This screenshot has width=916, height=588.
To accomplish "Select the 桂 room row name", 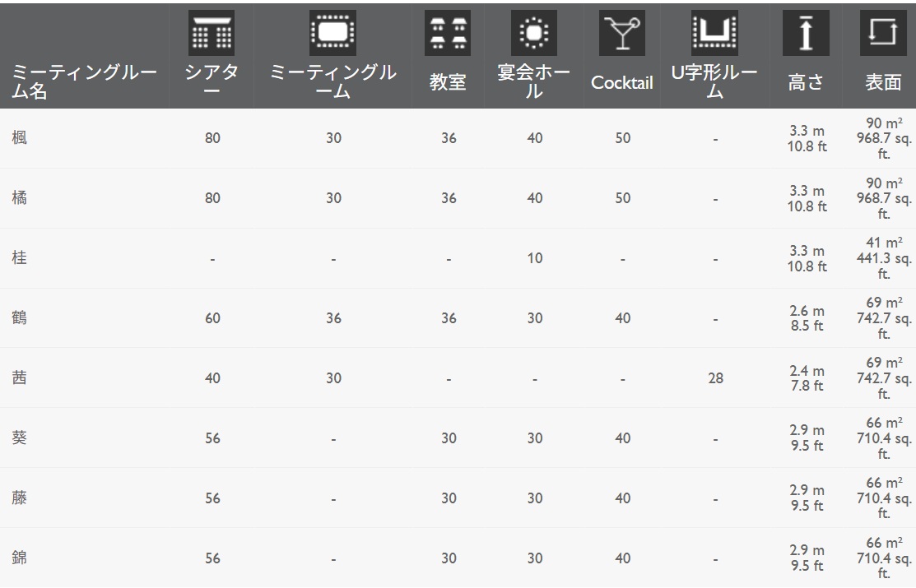I will [x=19, y=258].
